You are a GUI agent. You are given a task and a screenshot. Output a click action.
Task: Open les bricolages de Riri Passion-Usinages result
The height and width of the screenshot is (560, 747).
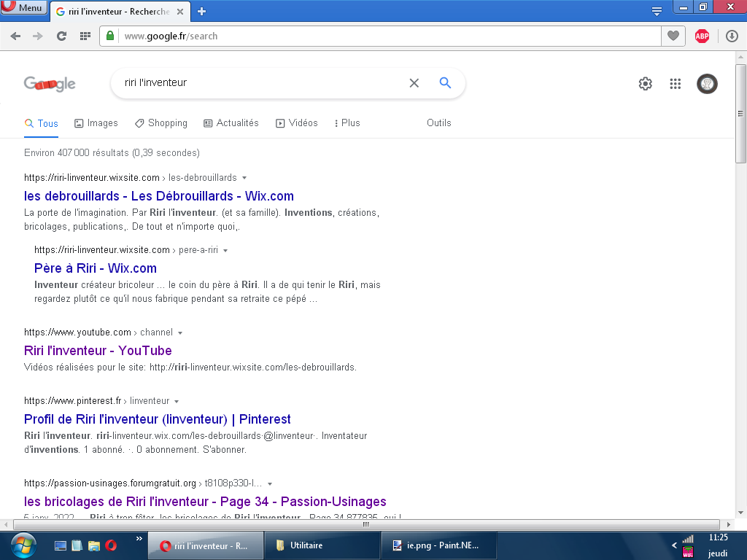(x=205, y=502)
